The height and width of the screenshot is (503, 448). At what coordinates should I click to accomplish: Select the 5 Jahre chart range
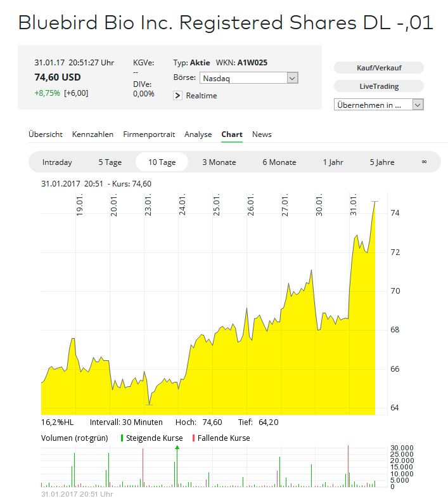[x=382, y=162]
